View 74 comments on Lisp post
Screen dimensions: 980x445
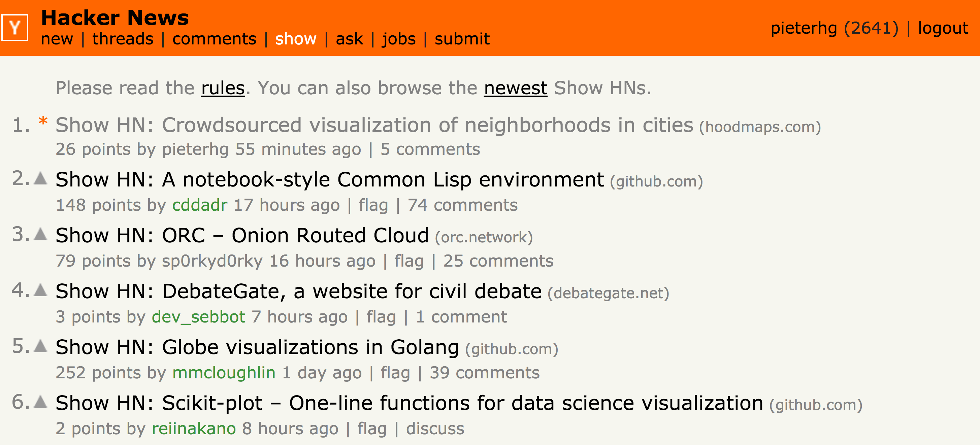pyautogui.click(x=462, y=205)
